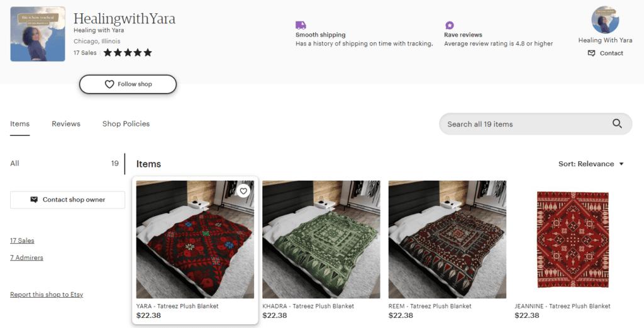Open the 7 Admirers link
The width and height of the screenshot is (644, 328).
(x=26, y=257)
